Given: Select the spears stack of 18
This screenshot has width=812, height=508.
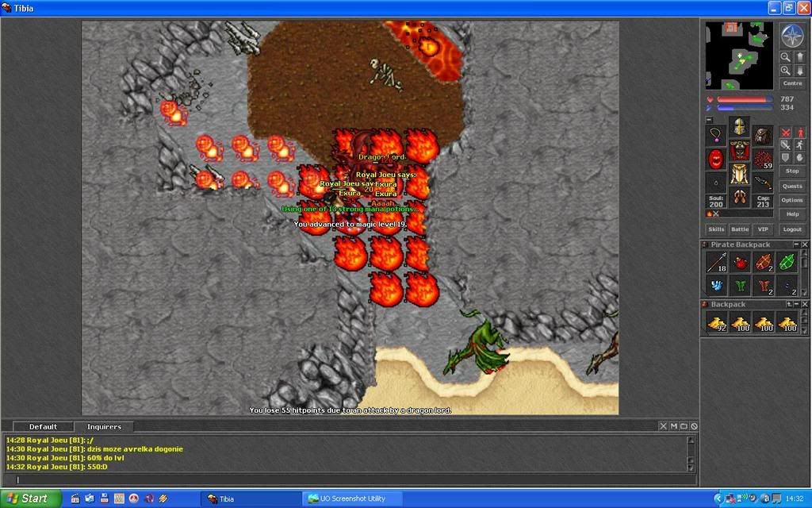Looking at the screenshot, I should click(x=717, y=262).
